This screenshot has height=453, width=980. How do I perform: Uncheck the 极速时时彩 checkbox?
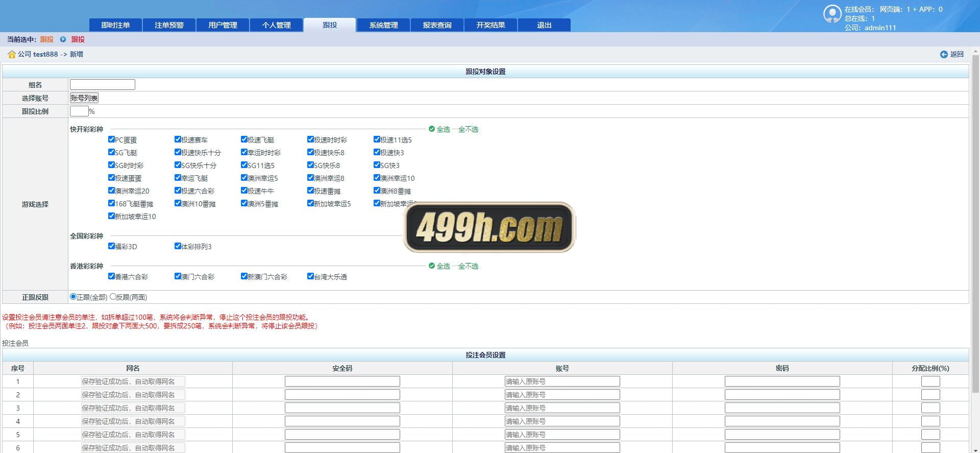click(310, 139)
